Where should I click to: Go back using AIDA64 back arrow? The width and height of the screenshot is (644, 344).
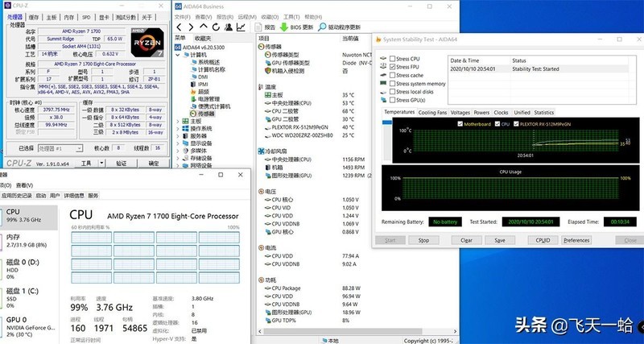179,27
